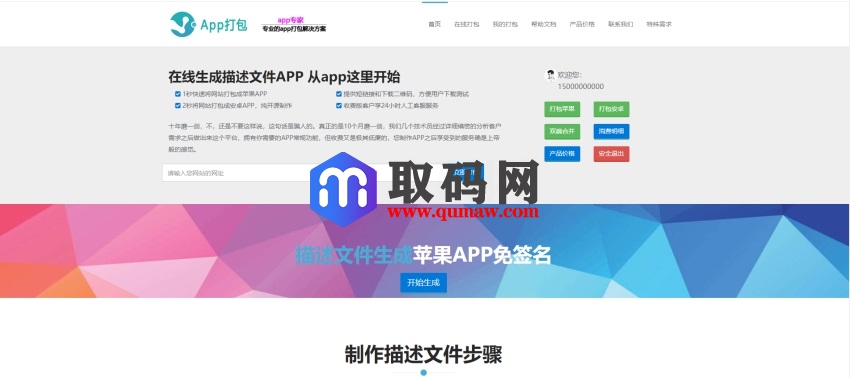The width and height of the screenshot is (850, 378).
Task: Click banner title 描述文件生成苹果APP免签名
Action: pos(423,254)
